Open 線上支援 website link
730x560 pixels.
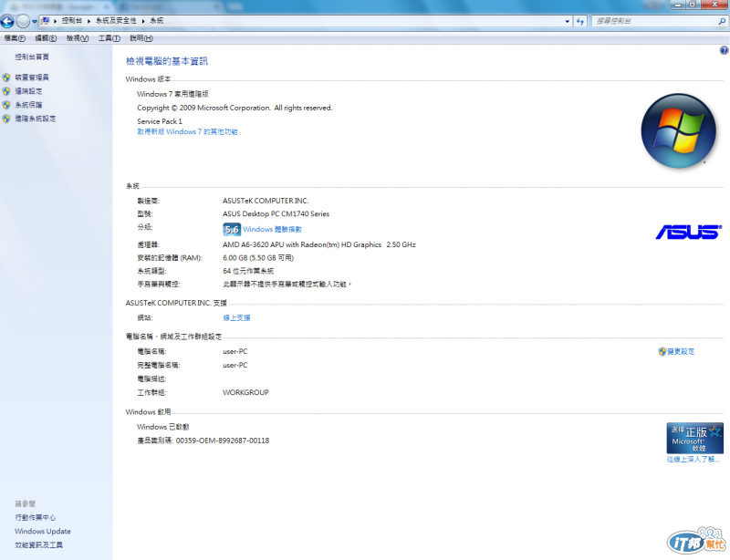pos(236,318)
